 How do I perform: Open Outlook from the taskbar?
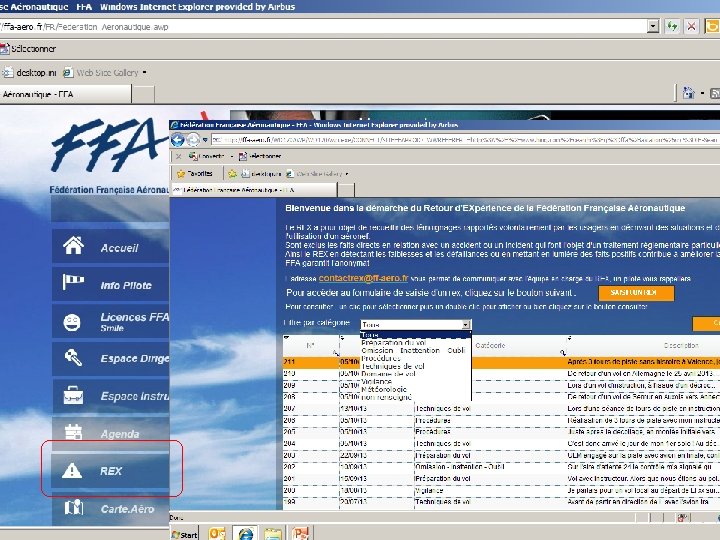coord(217,533)
